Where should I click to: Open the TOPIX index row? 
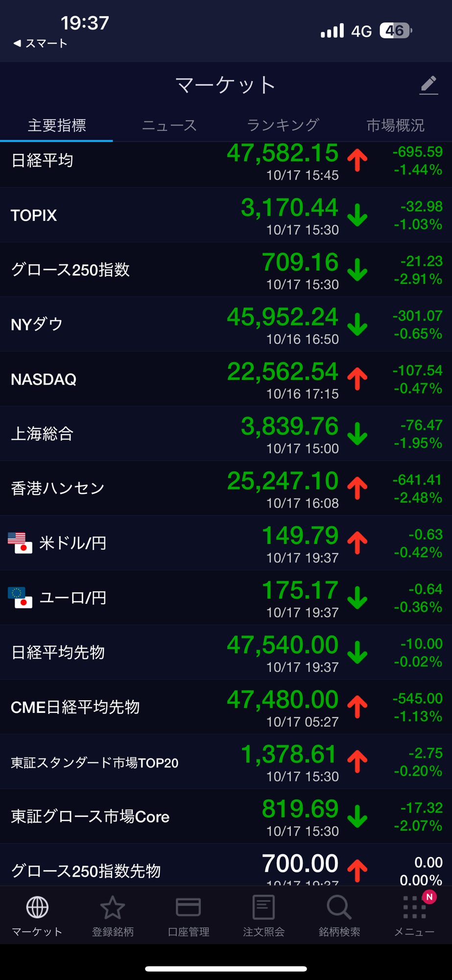pyautogui.click(x=226, y=215)
